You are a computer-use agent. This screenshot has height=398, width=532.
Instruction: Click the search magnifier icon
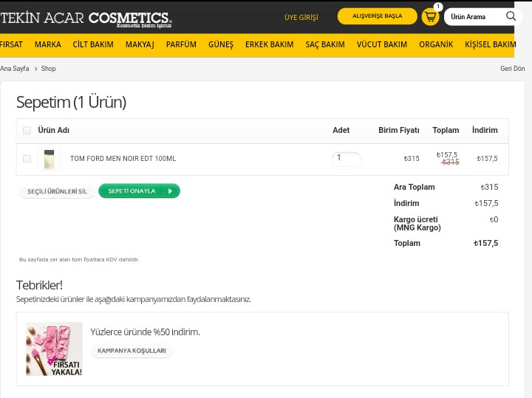tap(511, 16)
